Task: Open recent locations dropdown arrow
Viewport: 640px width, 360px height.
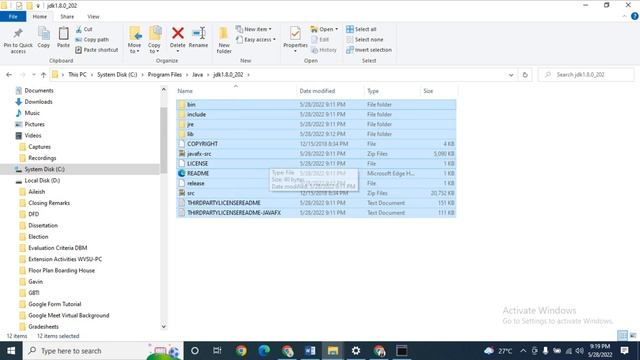Action: 33,75
